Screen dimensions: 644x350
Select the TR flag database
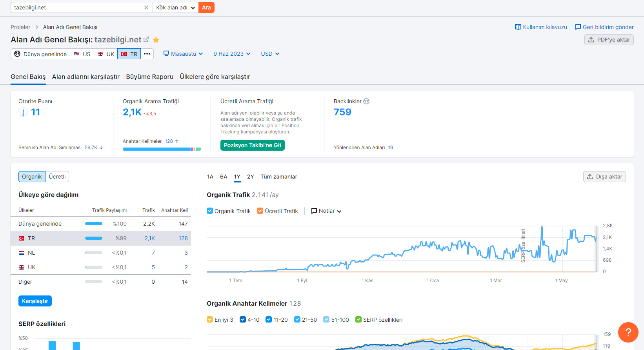(x=129, y=54)
